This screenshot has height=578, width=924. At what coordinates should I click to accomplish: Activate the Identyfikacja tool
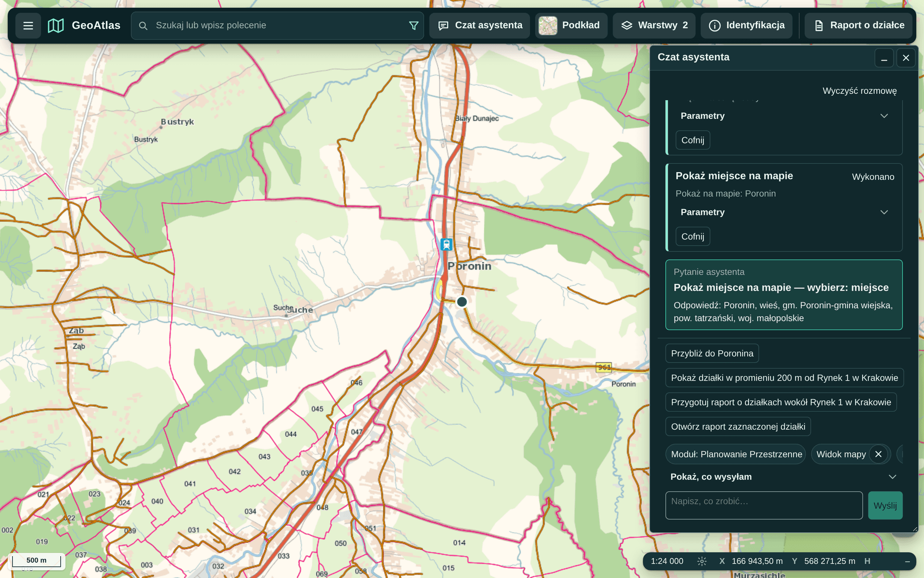(x=746, y=26)
